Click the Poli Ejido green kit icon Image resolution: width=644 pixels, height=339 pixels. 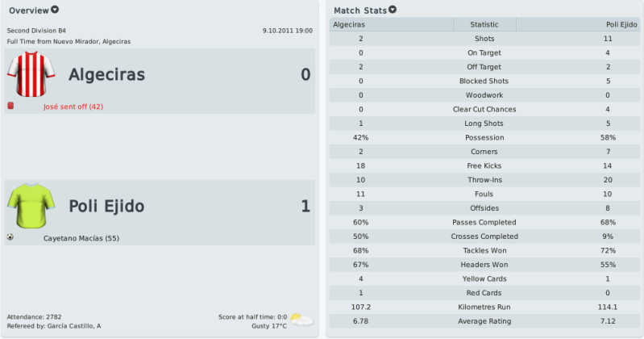pyautogui.click(x=31, y=206)
